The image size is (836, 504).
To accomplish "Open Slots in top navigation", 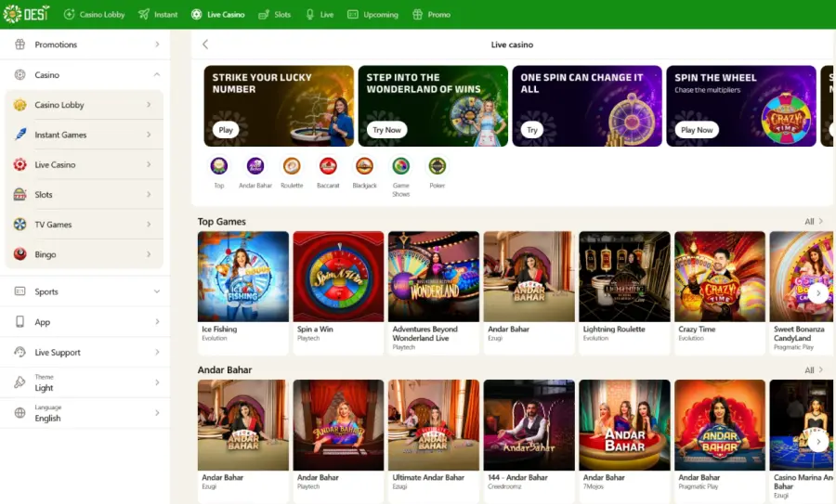I will [x=275, y=14].
